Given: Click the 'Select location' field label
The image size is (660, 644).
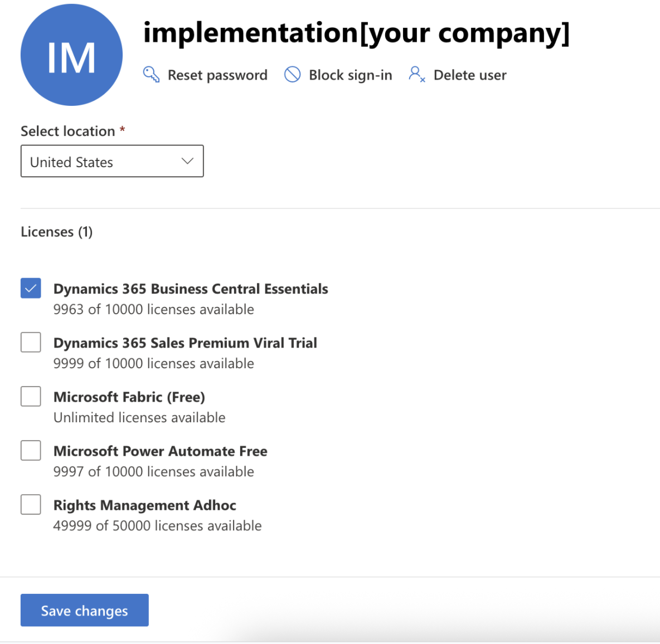Looking at the screenshot, I should point(68,131).
